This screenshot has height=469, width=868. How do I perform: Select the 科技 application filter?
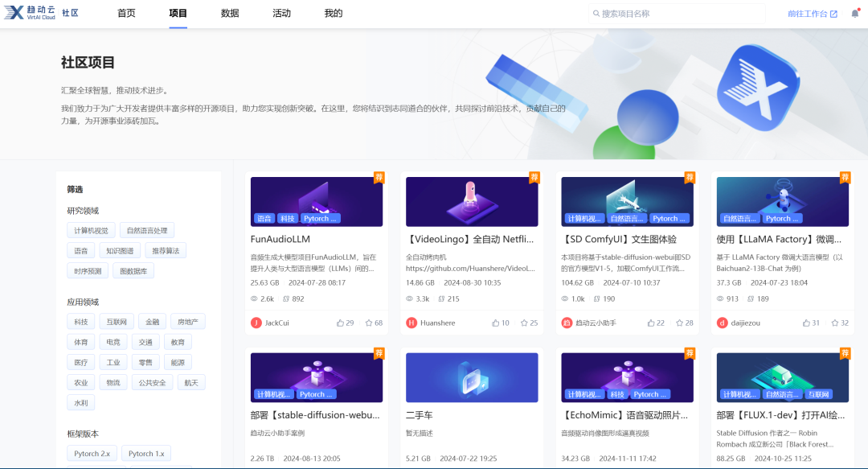click(81, 322)
